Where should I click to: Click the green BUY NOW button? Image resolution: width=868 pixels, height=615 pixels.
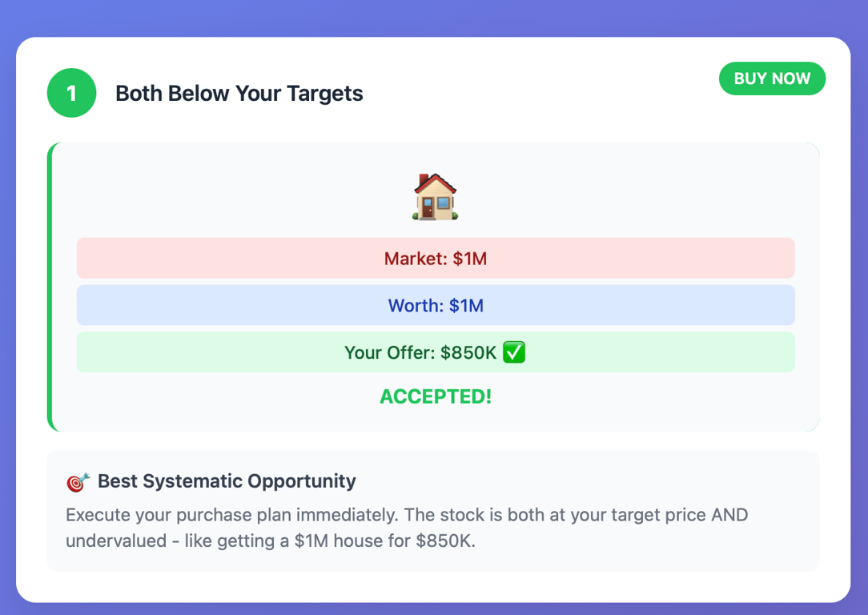click(x=772, y=78)
